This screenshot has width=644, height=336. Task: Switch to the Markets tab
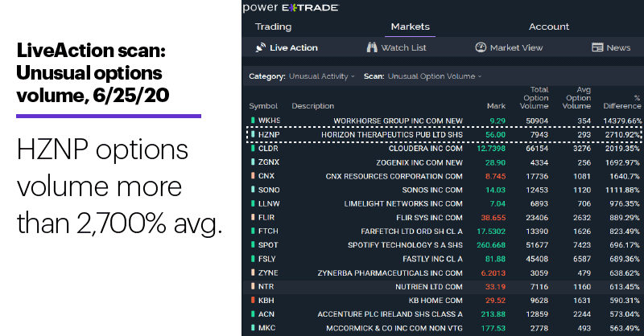tap(411, 27)
